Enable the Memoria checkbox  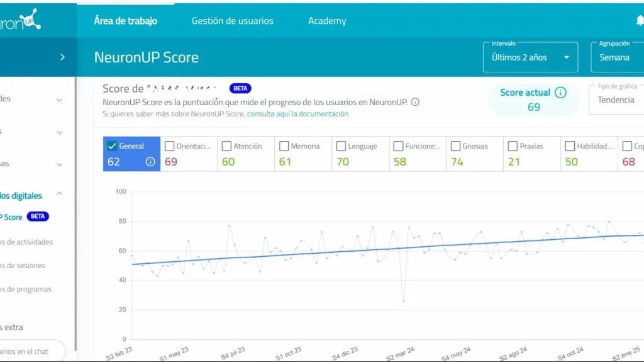(284, 146)
